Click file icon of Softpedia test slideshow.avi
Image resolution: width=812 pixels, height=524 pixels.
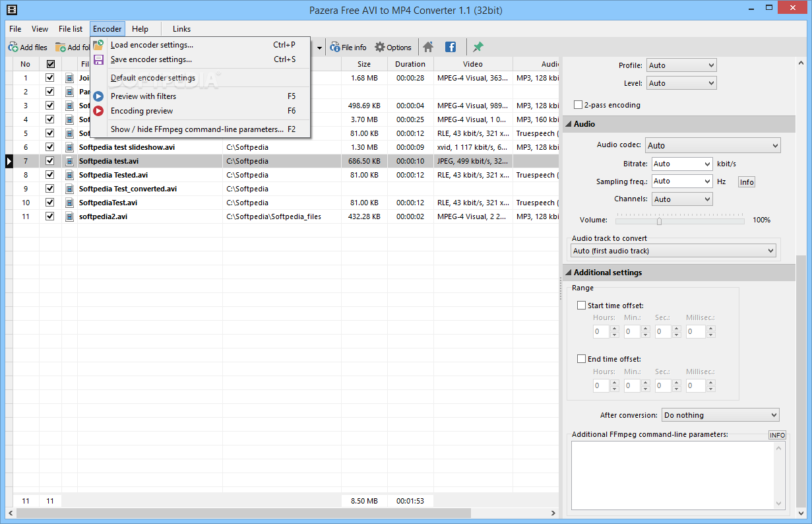point(69,147)
